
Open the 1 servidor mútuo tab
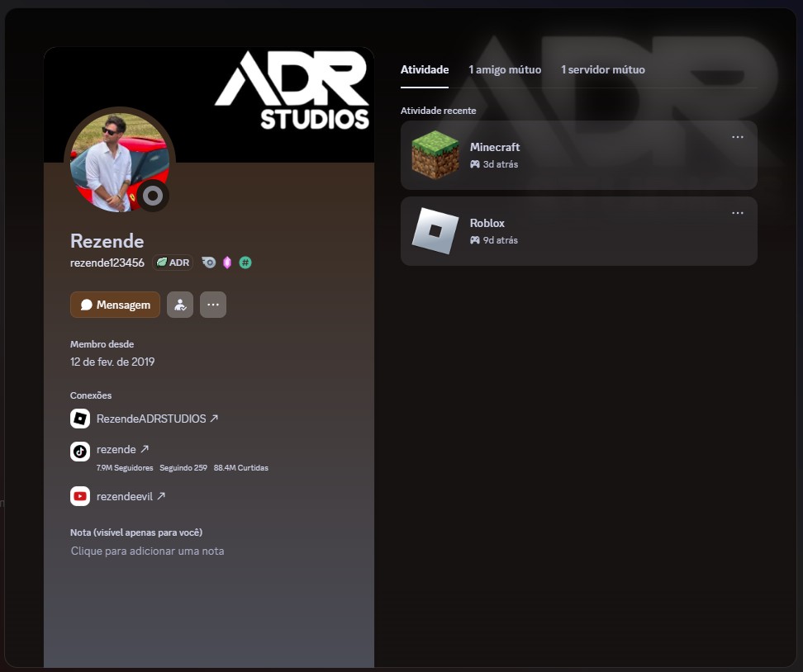pos(603,70)
